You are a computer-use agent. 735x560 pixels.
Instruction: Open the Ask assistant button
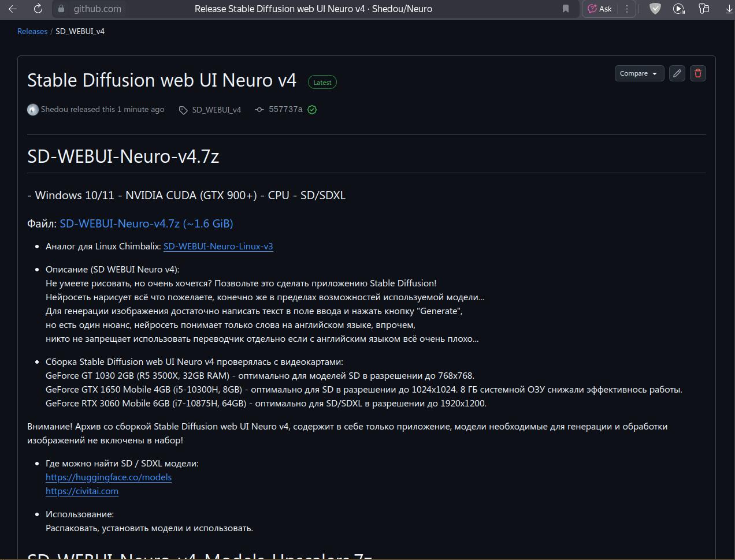[x=600, y=9]
